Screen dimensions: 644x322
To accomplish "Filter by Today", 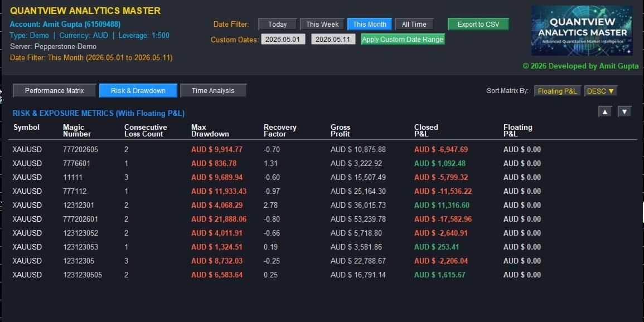I will point(278,24).
